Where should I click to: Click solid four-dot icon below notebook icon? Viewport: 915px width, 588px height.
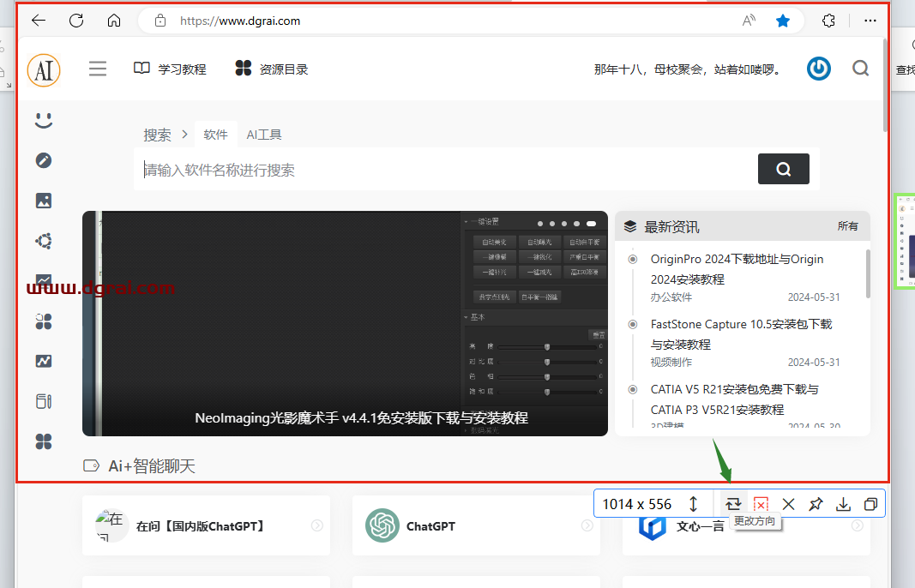click(44, 441)
